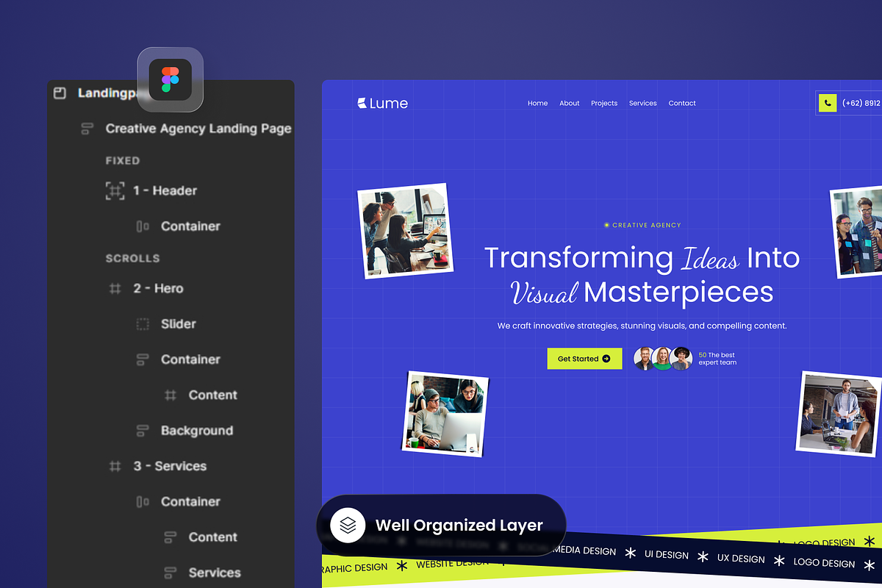Click the WEBSITE DESIGN text on yellow band

(452, 564)
